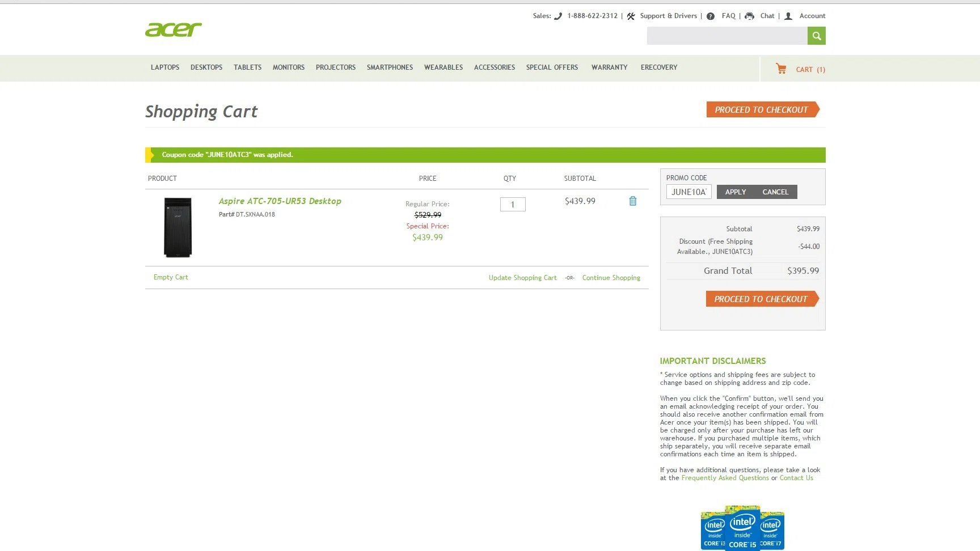The height and width of the screenshot is (551, 980).
Task: Open Aspire ATC-705-UR53 Desktop product link
Action: click(280, 201)
